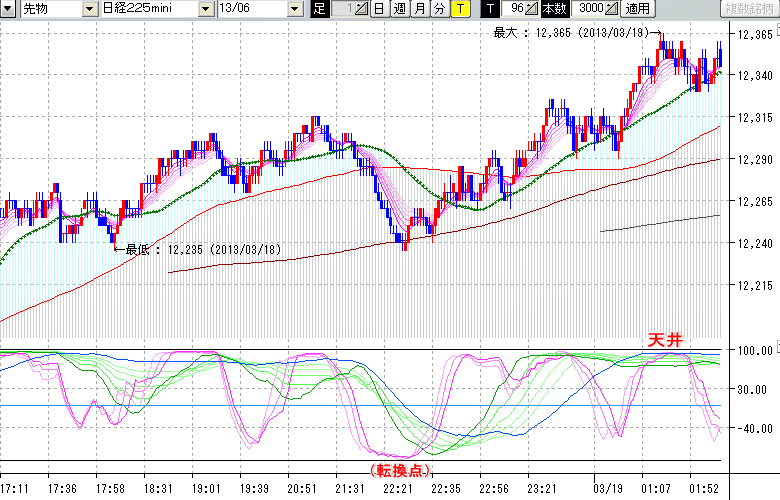Viewport: 780px width, 500px height.
Task: Click the 足 bar interval input field
Action: 340,9
